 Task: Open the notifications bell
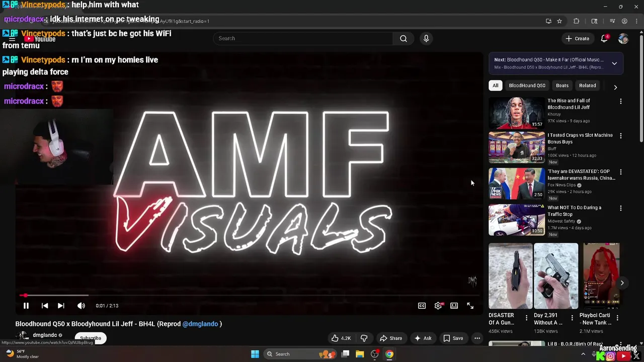coord(605,38)
